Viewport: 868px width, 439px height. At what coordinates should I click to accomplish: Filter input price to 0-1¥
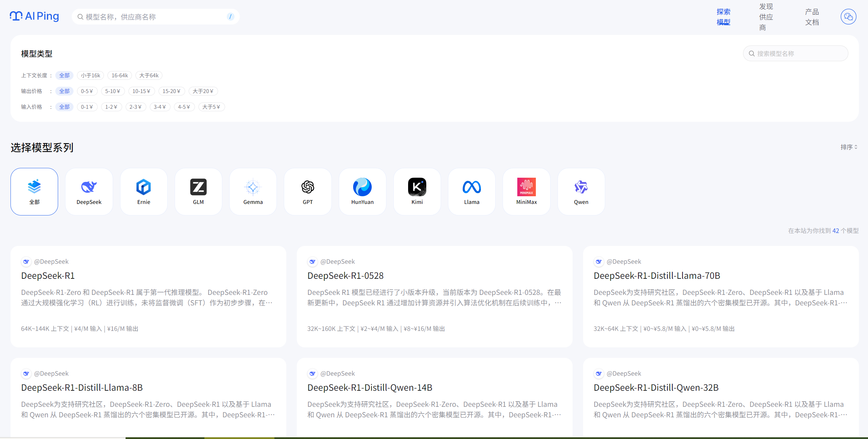pyautogui.click(x=87, y=107)
